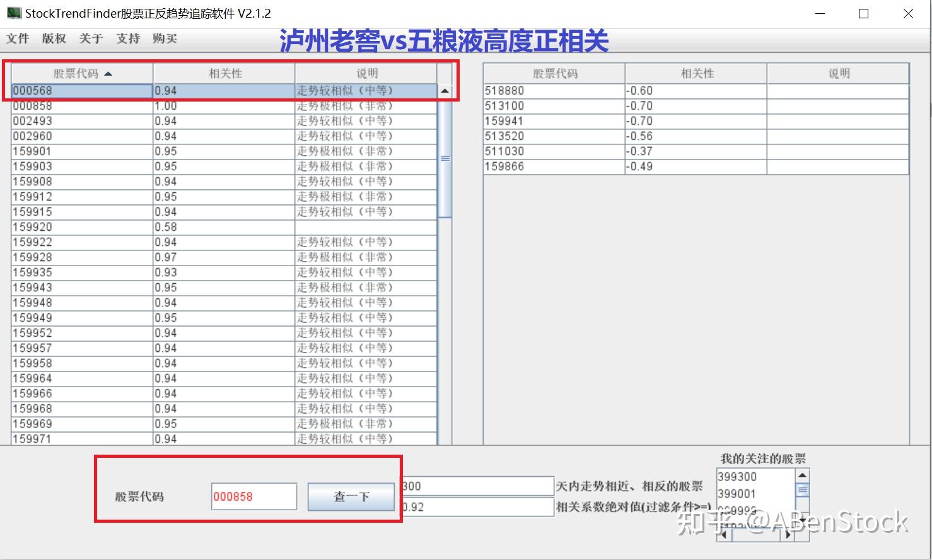Click the watchlist's vertical scrollbar thumb
This screenshot has width=932, height=560.
coord(802,490)
